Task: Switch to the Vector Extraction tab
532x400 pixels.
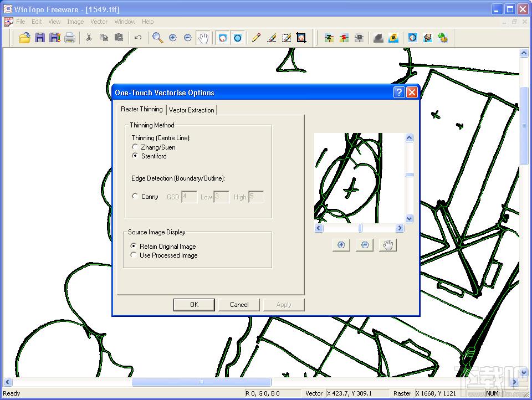Action: coord(191,110)
